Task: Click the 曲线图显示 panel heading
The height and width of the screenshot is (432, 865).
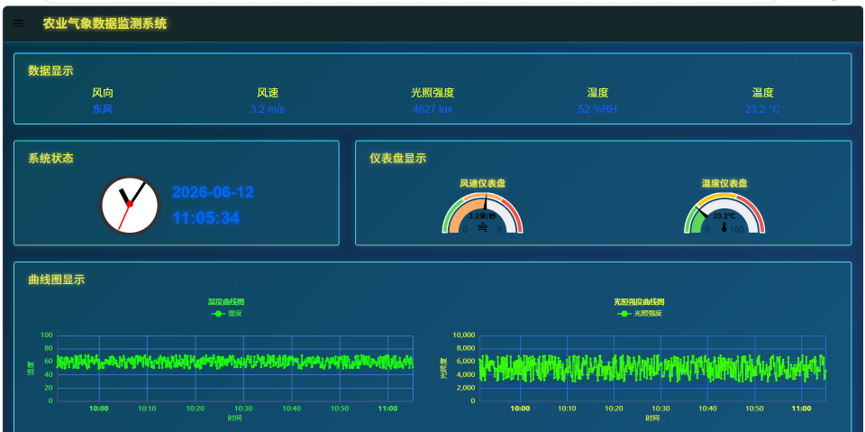Action: (x=56, y=280)
